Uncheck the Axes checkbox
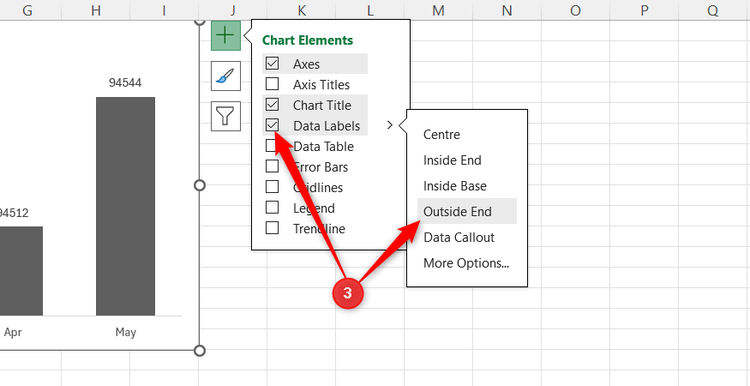This screenshot has height=386, width=750. (x=272, y=64)
